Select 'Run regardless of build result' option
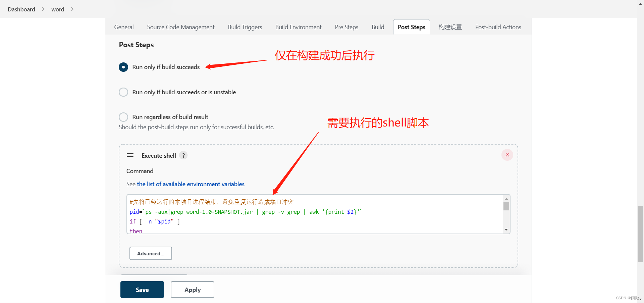Viewport: 644px width, 303px height. (123, 117)
